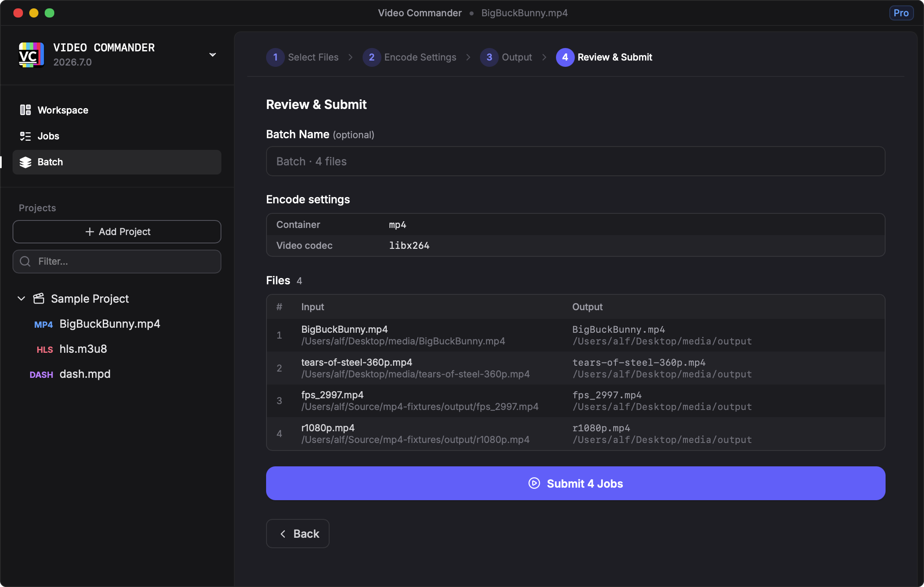
Task: Open the Workspace view via grid icon
Action: click(x=25, y=110)
